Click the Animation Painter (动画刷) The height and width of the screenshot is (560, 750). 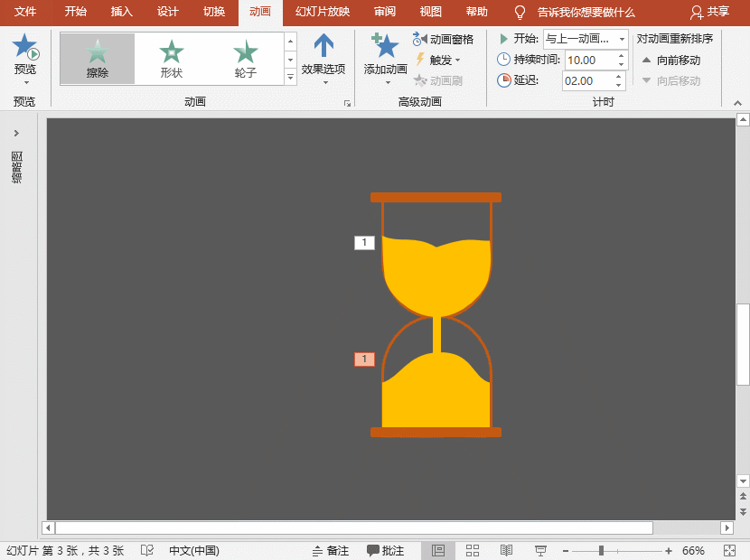click(438, 80)
